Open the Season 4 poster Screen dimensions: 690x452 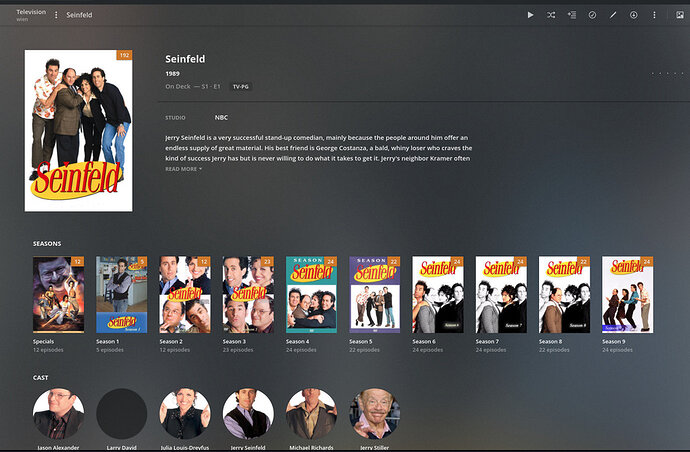click(311, 294)
